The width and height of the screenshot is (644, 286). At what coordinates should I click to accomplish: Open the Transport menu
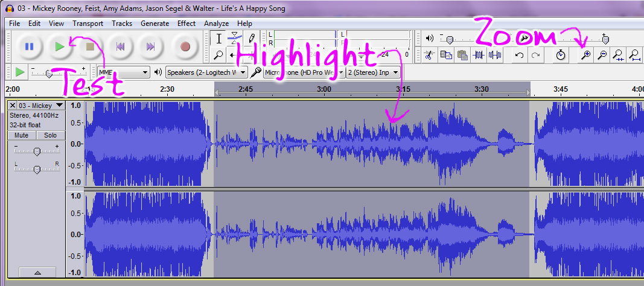point(88,24)
